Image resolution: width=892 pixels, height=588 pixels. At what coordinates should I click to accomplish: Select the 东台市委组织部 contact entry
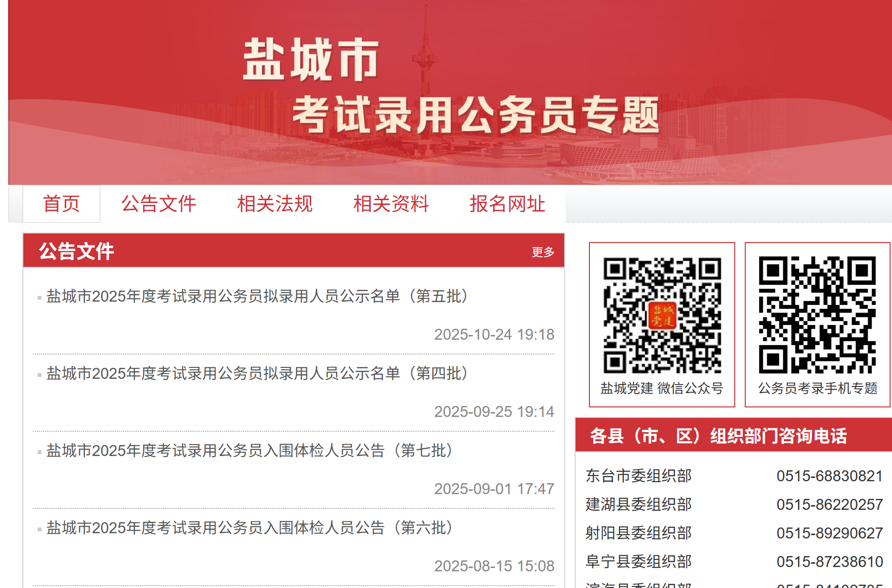tap(639, 476)
